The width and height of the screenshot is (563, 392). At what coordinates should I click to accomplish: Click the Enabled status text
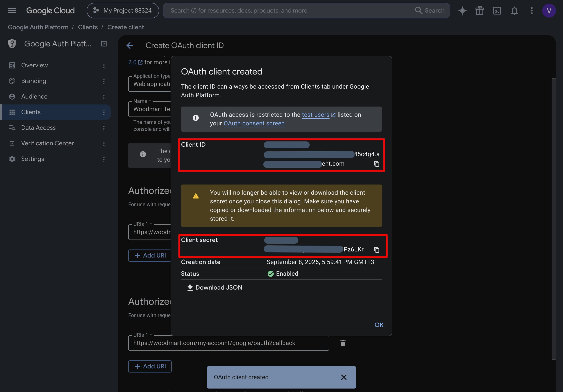[x=287, y=274]
